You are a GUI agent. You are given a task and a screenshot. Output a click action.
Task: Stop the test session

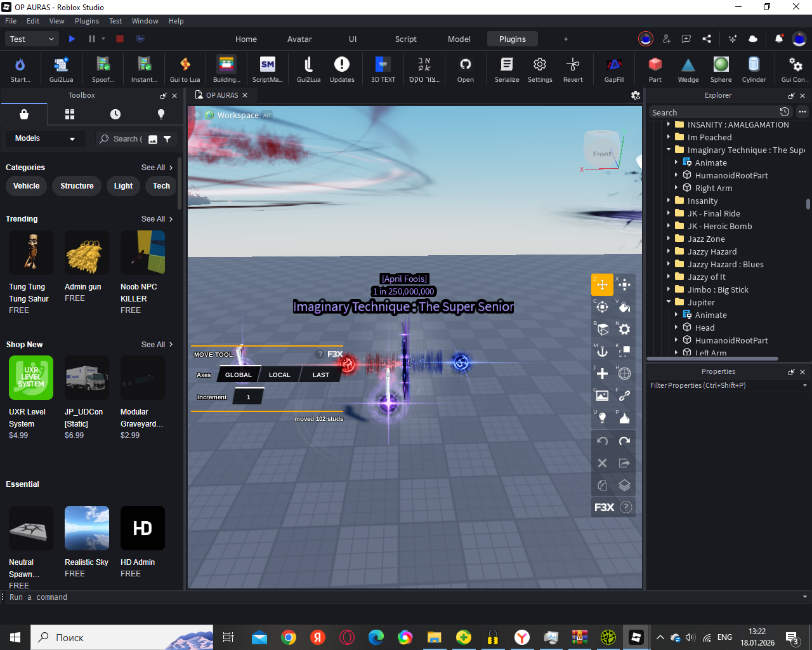[119, 39]
